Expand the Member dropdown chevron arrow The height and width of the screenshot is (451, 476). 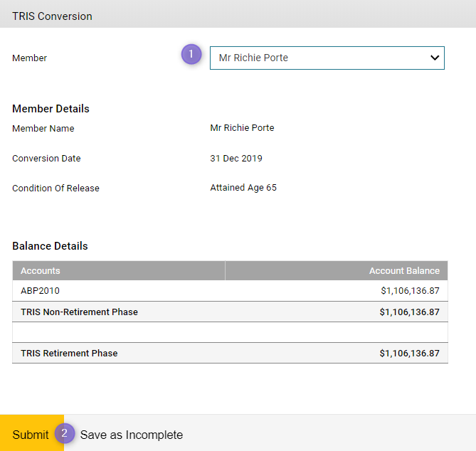click(x=435, y=58)
